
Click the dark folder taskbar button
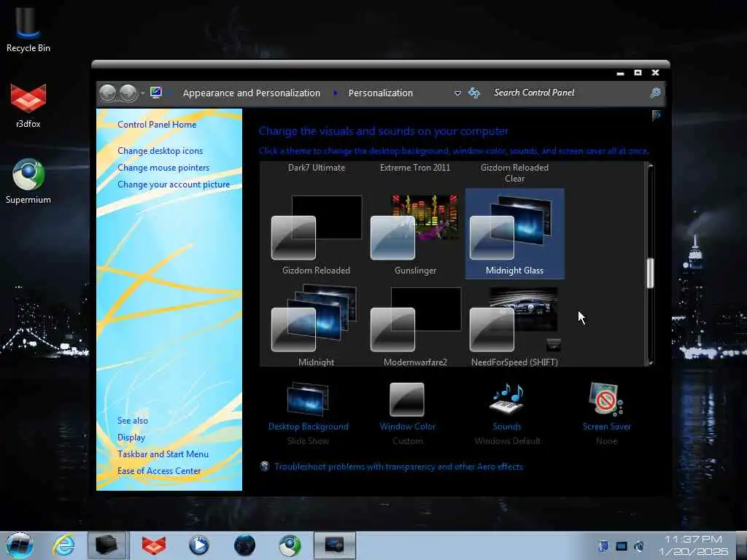[107, 545]
